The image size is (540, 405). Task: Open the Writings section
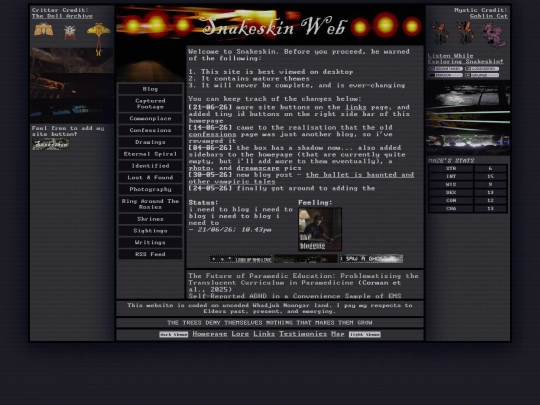150,242
